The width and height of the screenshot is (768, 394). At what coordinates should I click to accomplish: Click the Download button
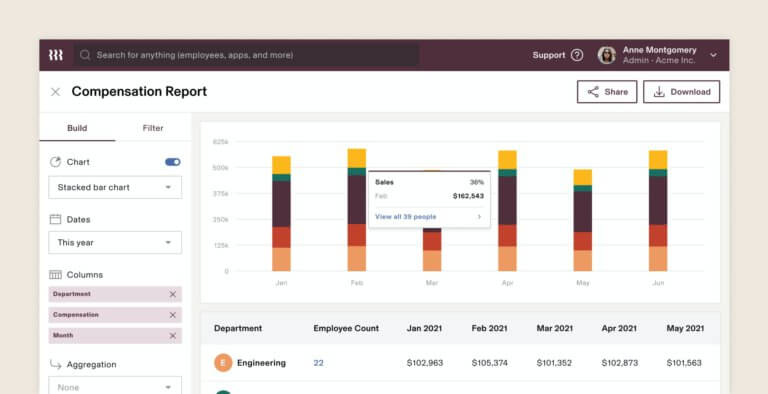click(681, 92)
